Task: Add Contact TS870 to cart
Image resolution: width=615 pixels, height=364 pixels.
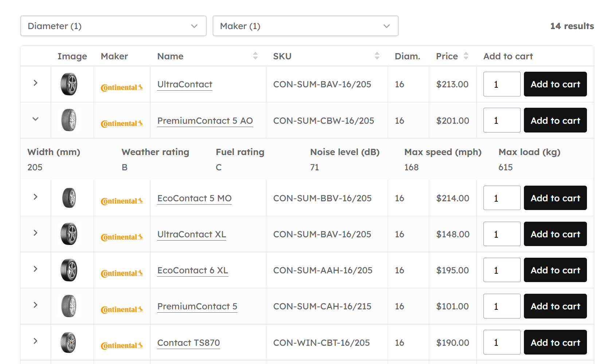Action: point(555,342)
